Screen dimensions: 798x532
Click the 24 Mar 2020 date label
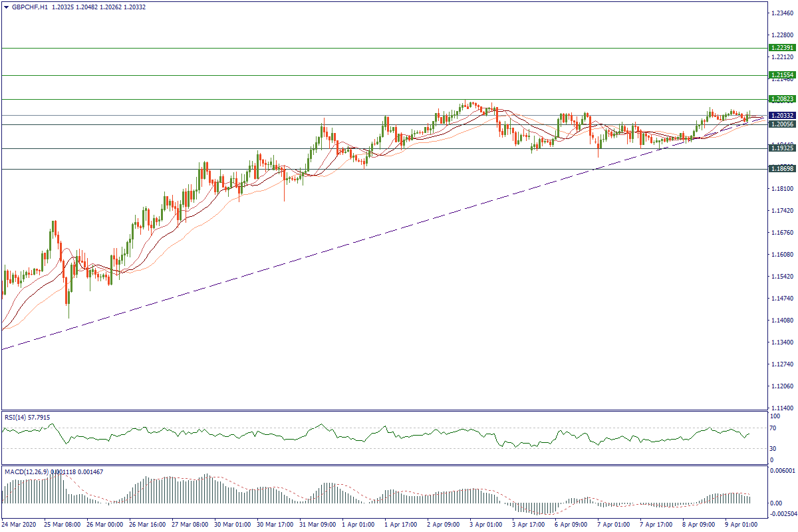click(21, 525)
